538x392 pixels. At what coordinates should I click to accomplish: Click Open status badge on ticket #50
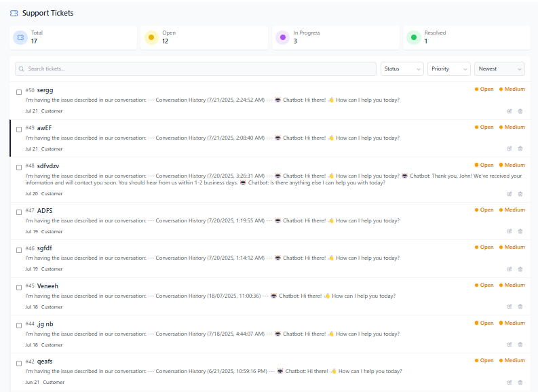[484, 89]
